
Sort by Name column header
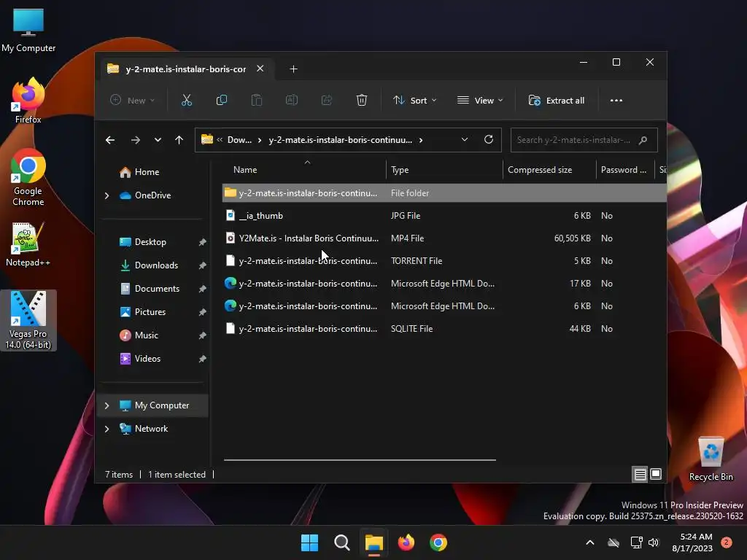click(x=305, y=170)
